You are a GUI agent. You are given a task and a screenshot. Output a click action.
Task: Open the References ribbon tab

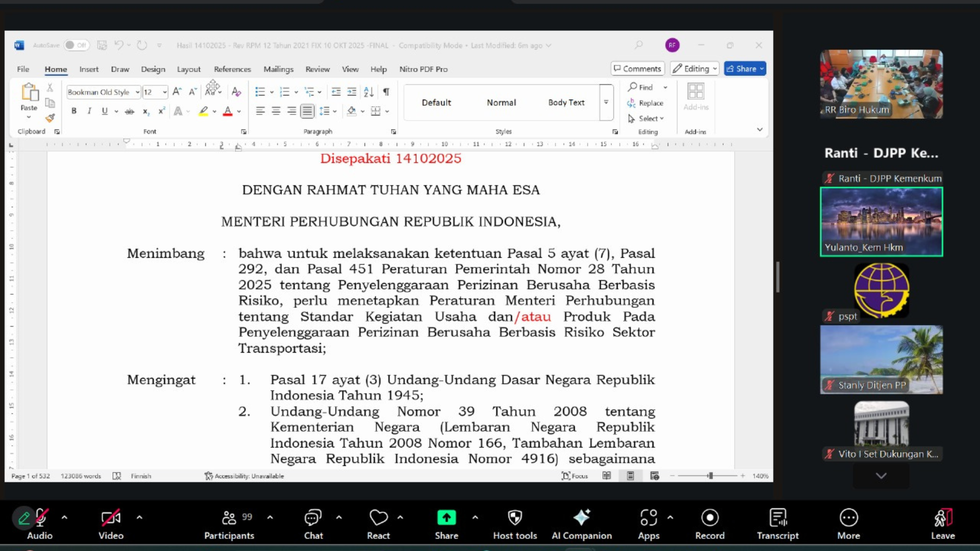coord(232,69)
